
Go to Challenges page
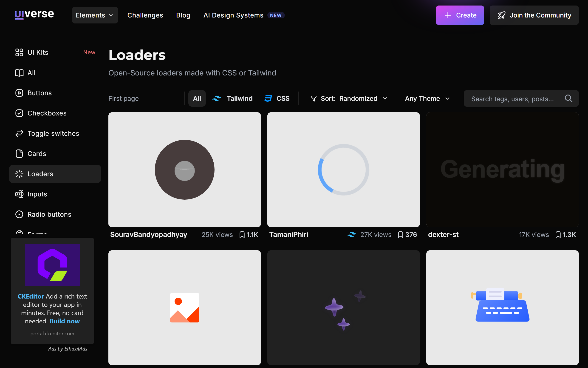(145, 15)
